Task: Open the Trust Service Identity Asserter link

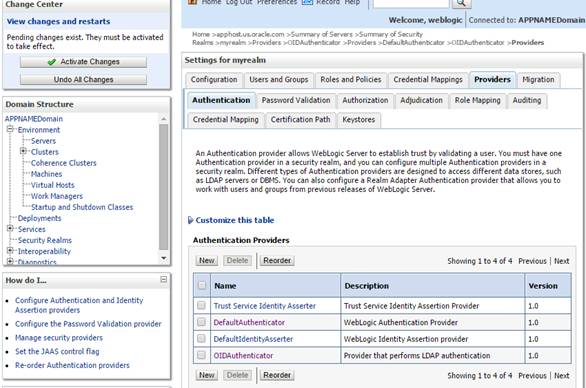Action: click(265, 306)
